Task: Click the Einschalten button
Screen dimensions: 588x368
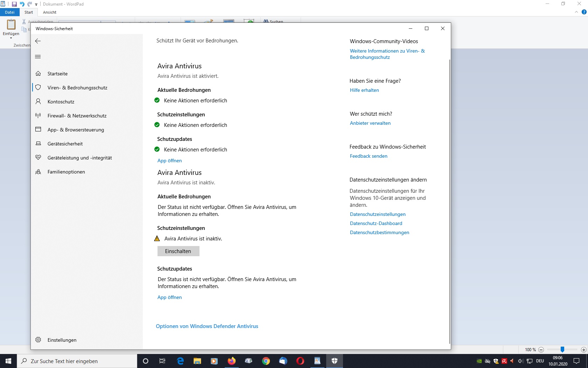Action: pos(178,251)
